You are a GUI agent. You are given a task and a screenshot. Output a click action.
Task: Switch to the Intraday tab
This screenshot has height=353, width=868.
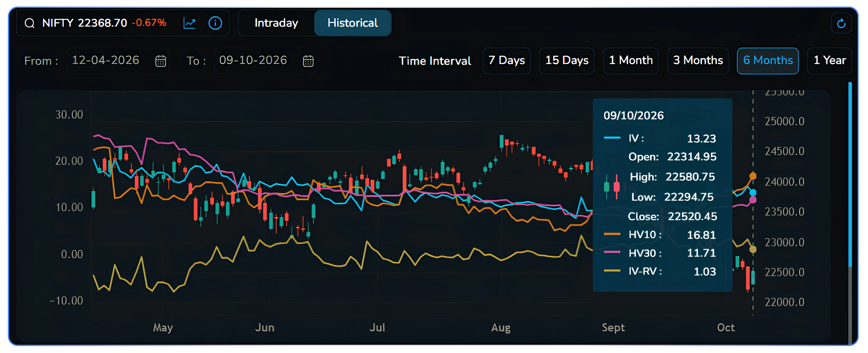(x=276, y=23)
